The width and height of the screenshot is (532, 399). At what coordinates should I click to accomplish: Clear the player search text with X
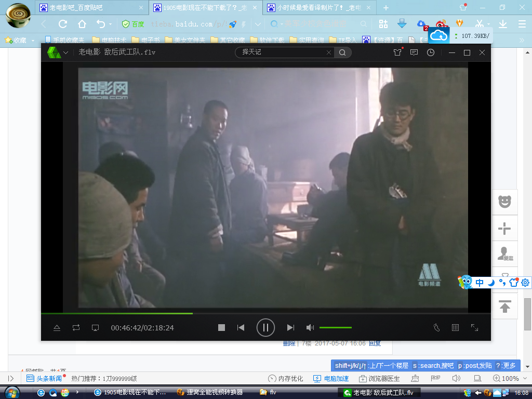coord(329,52)
